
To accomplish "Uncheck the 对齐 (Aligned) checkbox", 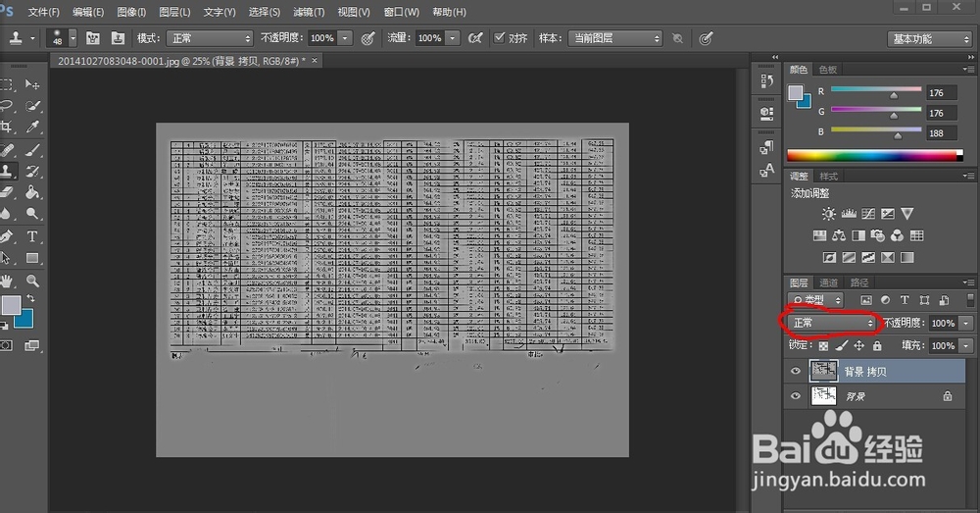I will tap(499, 37).
